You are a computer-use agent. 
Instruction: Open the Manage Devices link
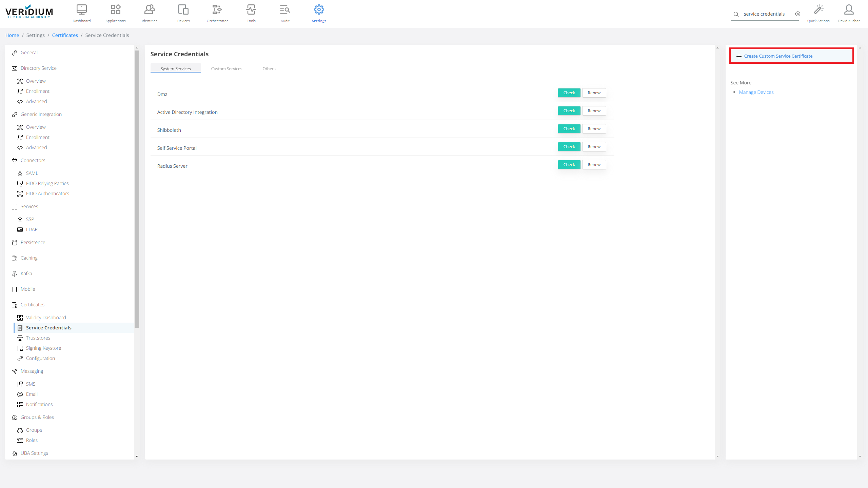pos(756,92)
